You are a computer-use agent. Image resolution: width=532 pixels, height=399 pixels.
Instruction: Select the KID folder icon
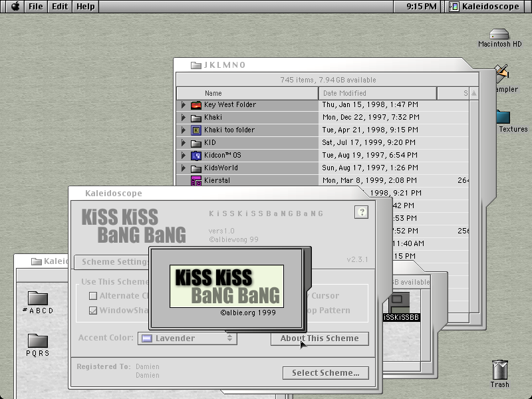196,143
